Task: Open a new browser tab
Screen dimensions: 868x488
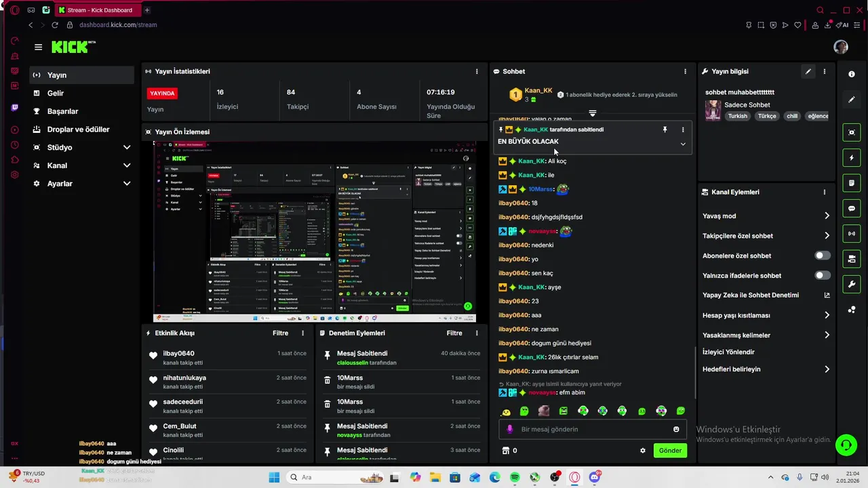Action: click(x=147, y=10)
